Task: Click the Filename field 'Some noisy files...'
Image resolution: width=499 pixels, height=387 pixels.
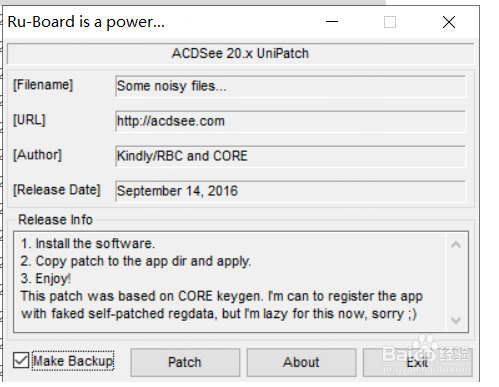Action: pyautogui.click(x=290, y=86)
